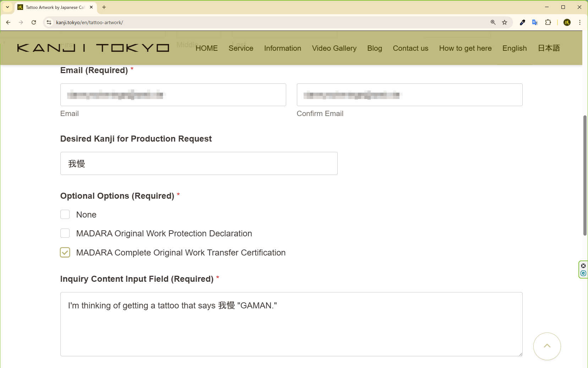Open Google Translate extension icon
This screenshot has width=588, height=368.
(x=534, y=22)
